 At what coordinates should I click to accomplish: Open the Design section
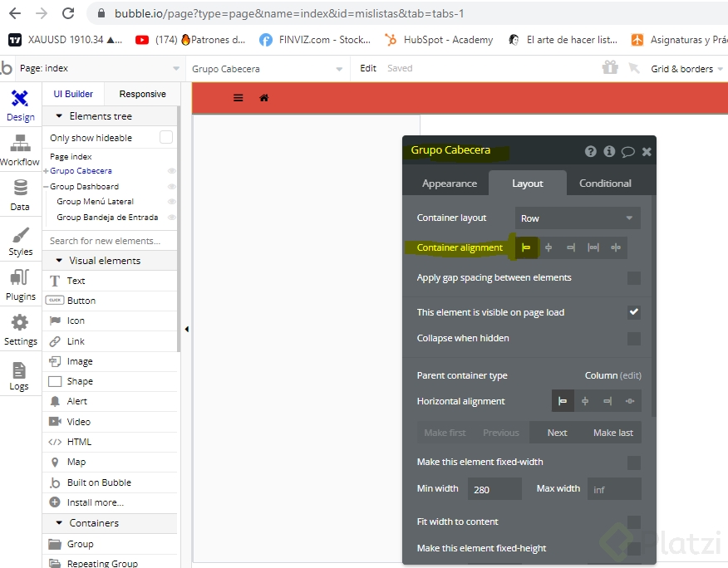click(x=20, y=105)
